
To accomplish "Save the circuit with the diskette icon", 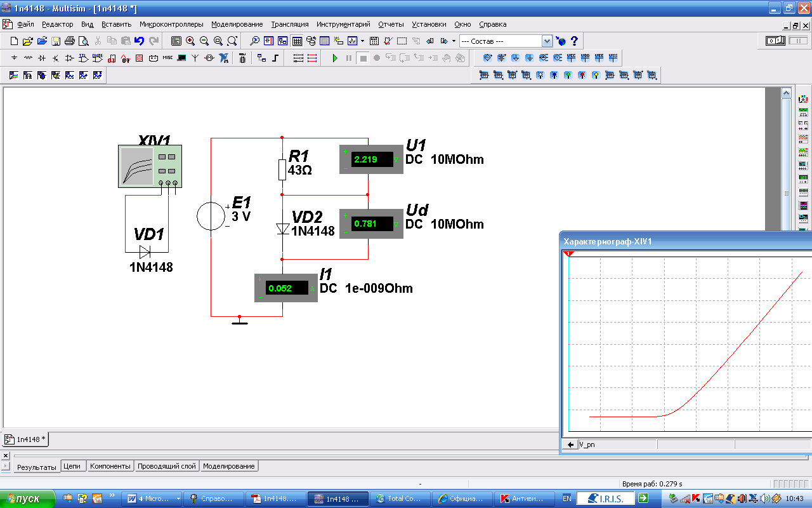I will click(x=56, y=41).
